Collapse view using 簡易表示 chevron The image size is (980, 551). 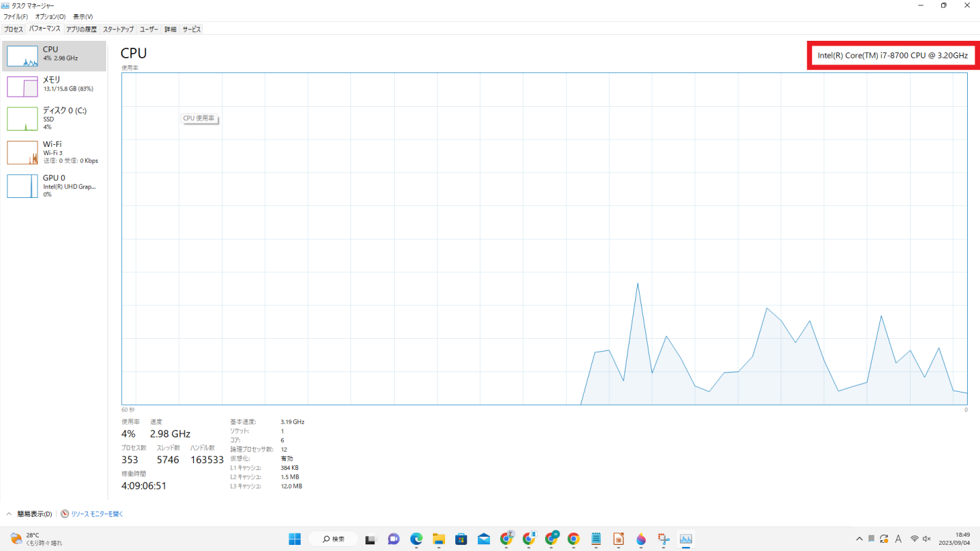[10, 514]
